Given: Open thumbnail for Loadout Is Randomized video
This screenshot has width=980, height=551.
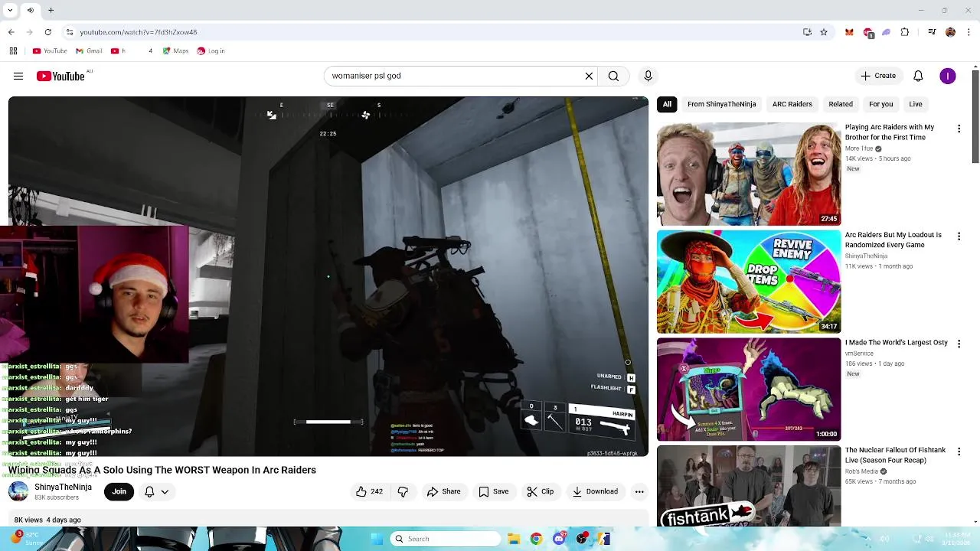Looking at the screenshot, I should 749,282.
